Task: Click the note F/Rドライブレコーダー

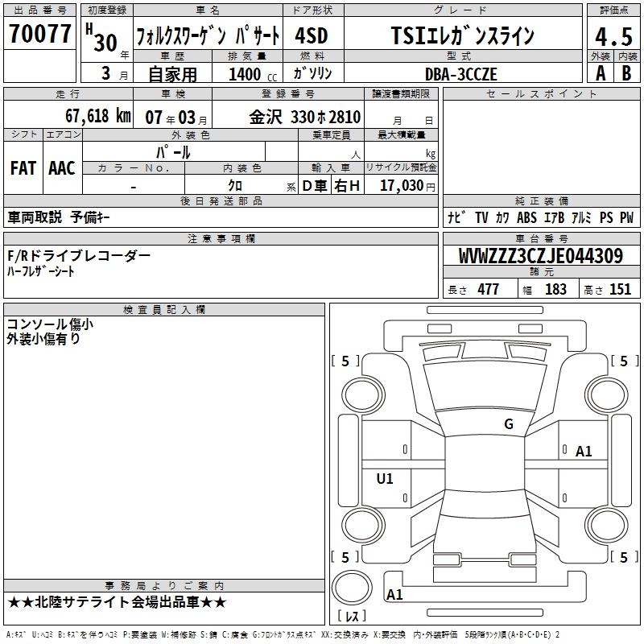Action: (x=79, y=256)
